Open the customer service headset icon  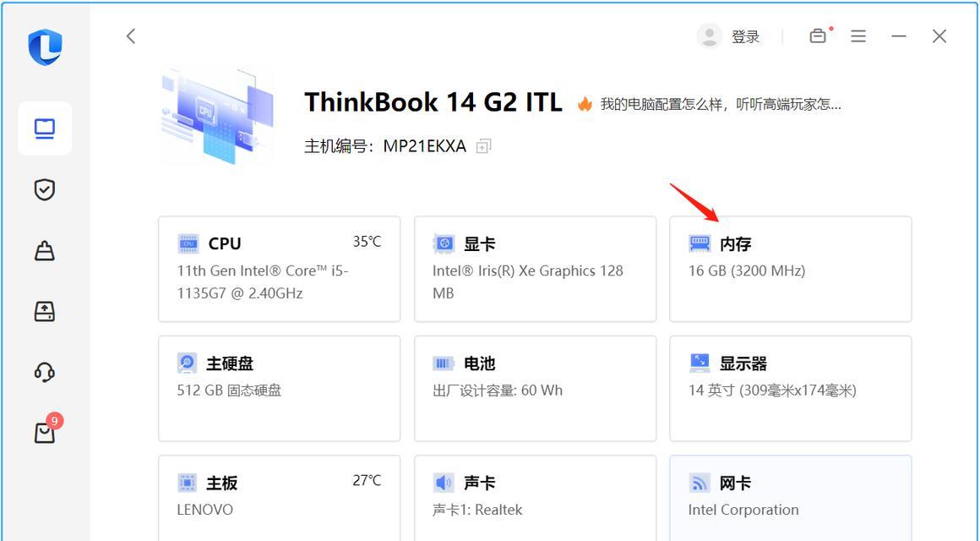tap(45, 372)
